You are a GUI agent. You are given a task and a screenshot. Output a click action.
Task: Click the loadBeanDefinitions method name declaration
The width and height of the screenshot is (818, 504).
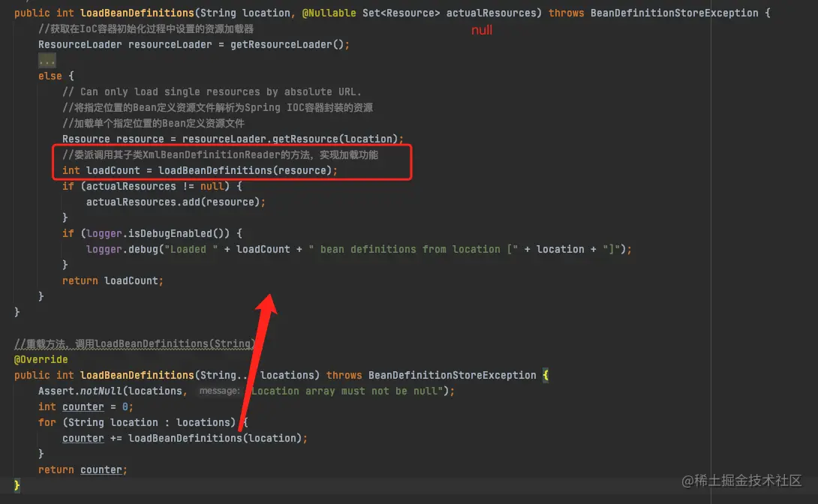137,13
